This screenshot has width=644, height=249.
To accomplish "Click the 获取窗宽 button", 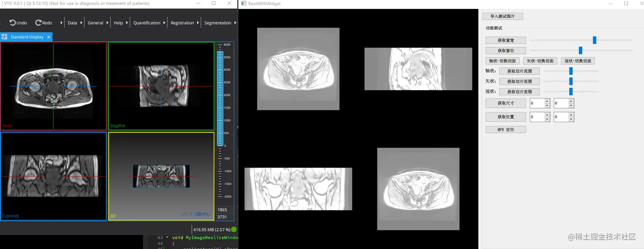I will pyautogui.click(x=506, y=40).
